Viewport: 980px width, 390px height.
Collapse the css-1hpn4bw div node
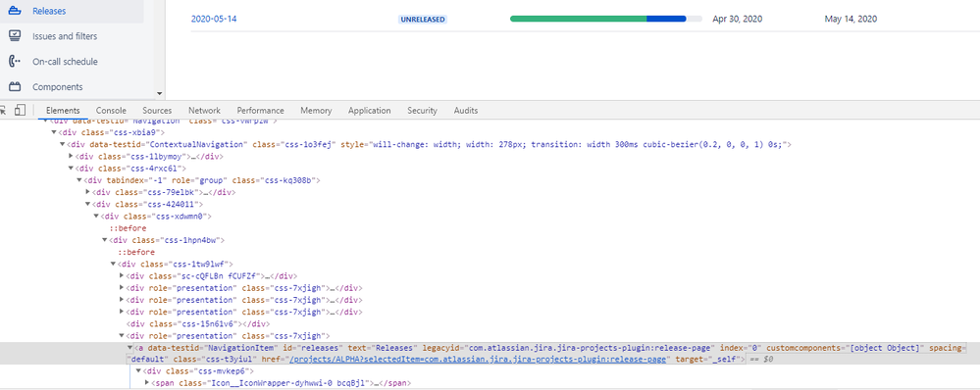pyautogui.click(x=104, y=240)
